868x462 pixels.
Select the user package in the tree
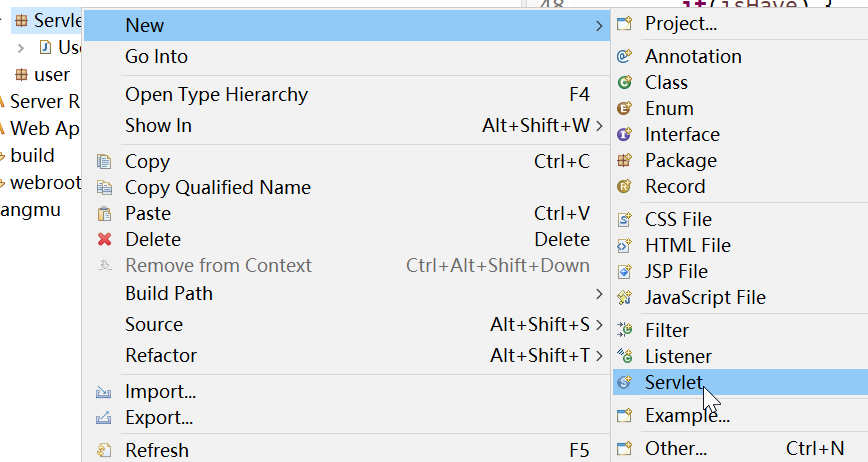coord(51,75)
